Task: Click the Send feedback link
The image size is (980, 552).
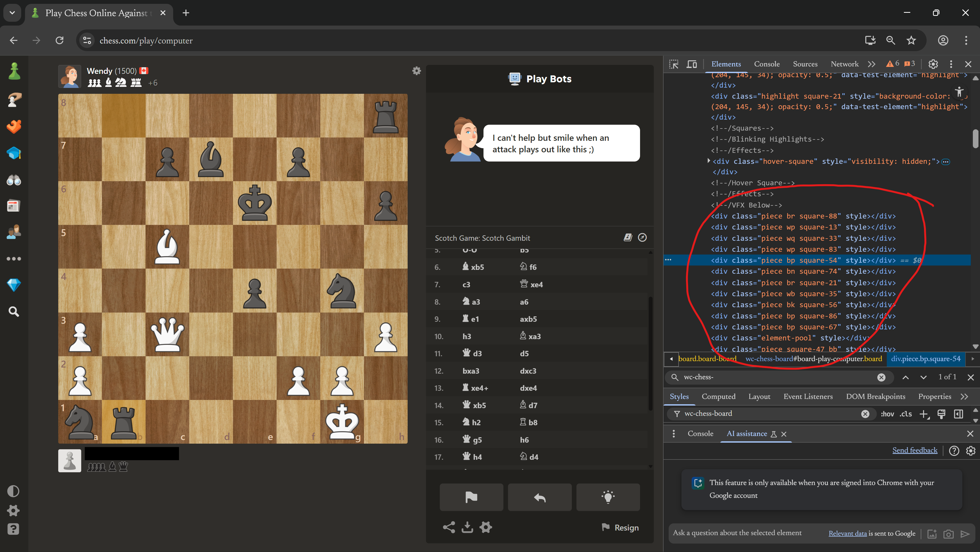Action: pos(915,450)
